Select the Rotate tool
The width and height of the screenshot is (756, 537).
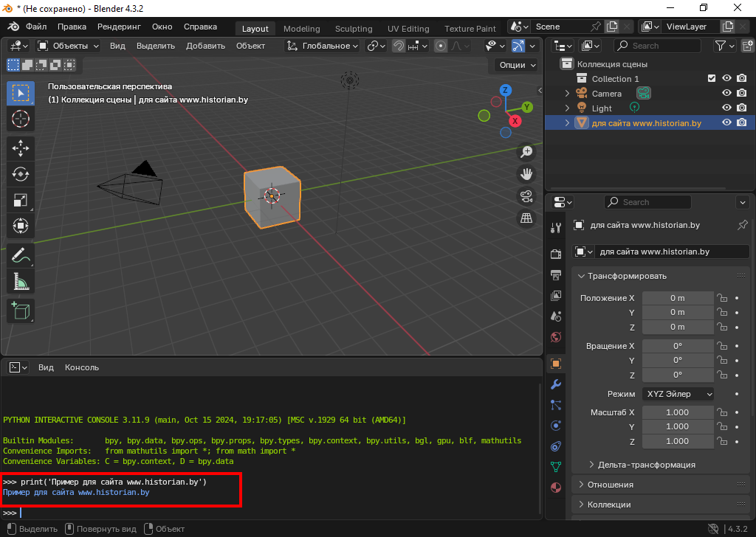tap(21, 174)
